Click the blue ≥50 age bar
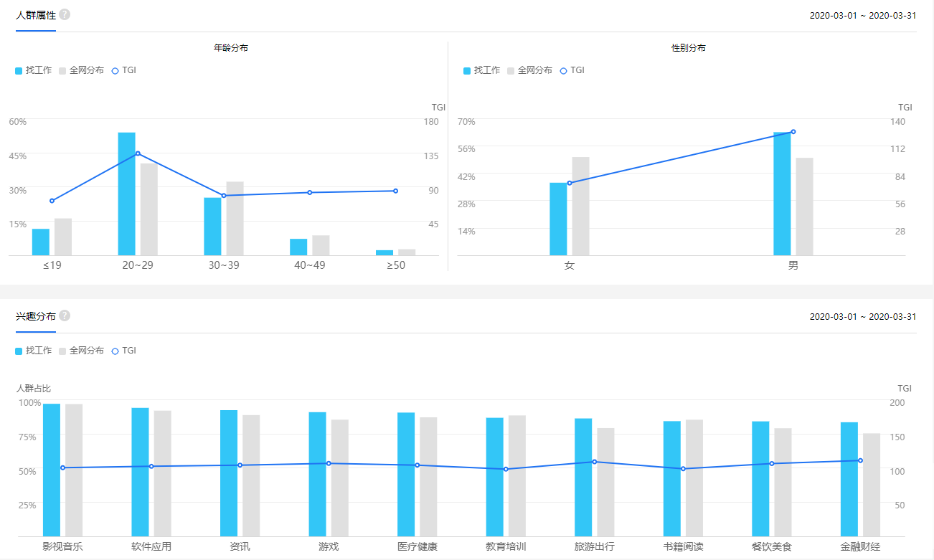The width and height of the screenshot is (934, 560). (x=385, y=252)
